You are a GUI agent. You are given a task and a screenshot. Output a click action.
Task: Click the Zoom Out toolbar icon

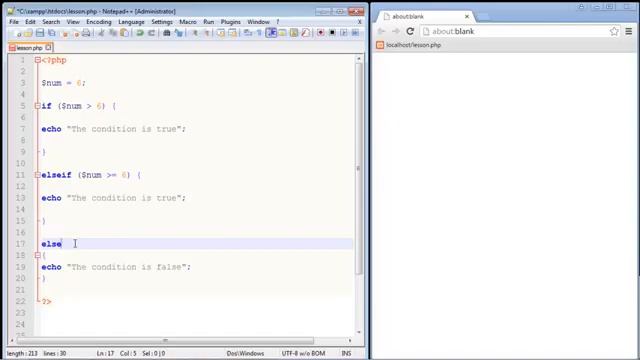click(207, 33)
